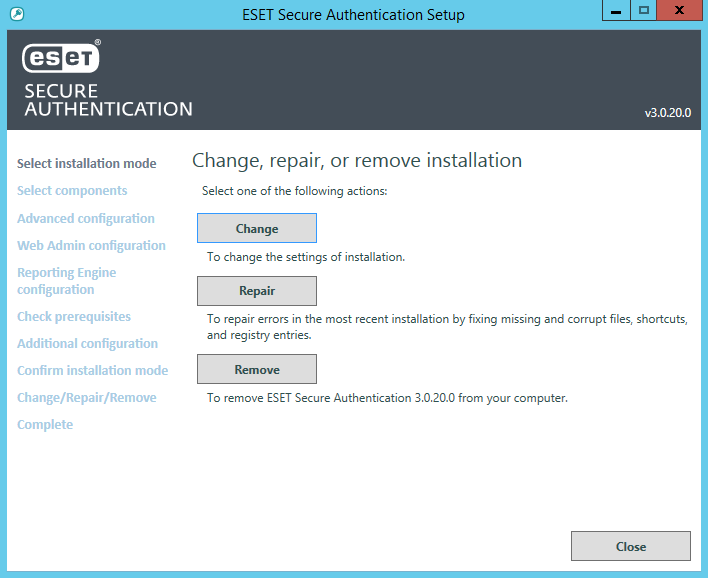Open the 'Advanced configuration' step
This screenshot has width=708, height=578.
[x=86, y=219]
